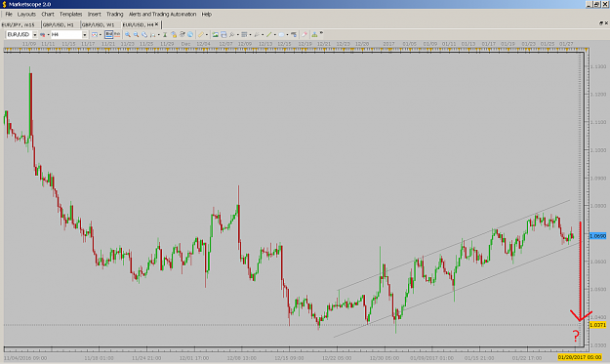
Task: Click the padlock chart lock icon
Action: pos(174,34)
